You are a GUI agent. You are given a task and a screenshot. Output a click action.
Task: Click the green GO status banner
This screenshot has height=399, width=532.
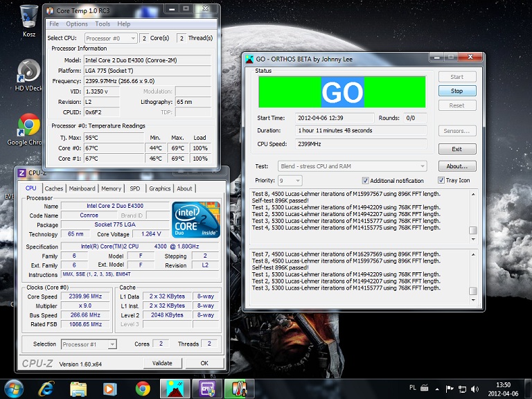pyautogui.click(x=342, y=92)
